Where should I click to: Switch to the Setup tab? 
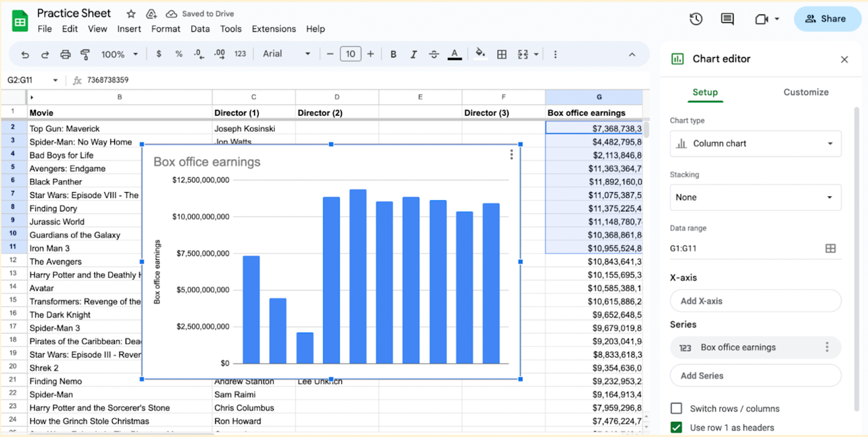point(705,92)
